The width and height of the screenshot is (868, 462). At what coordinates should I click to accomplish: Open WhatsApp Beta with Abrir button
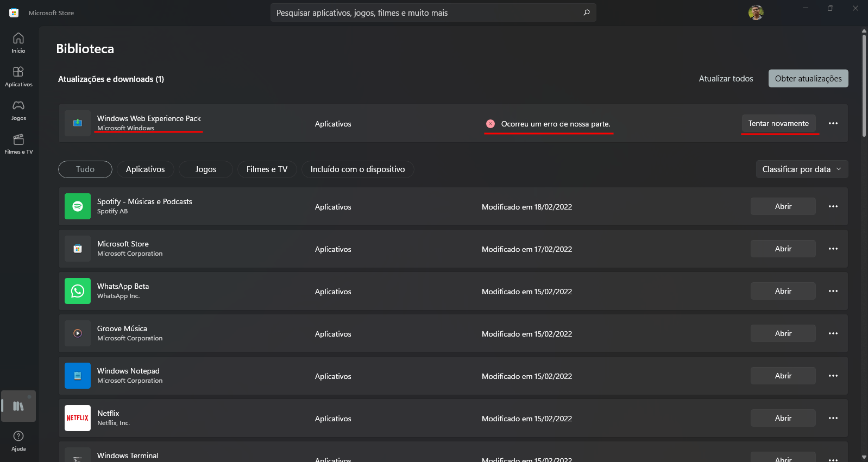[x=783, y=291]
